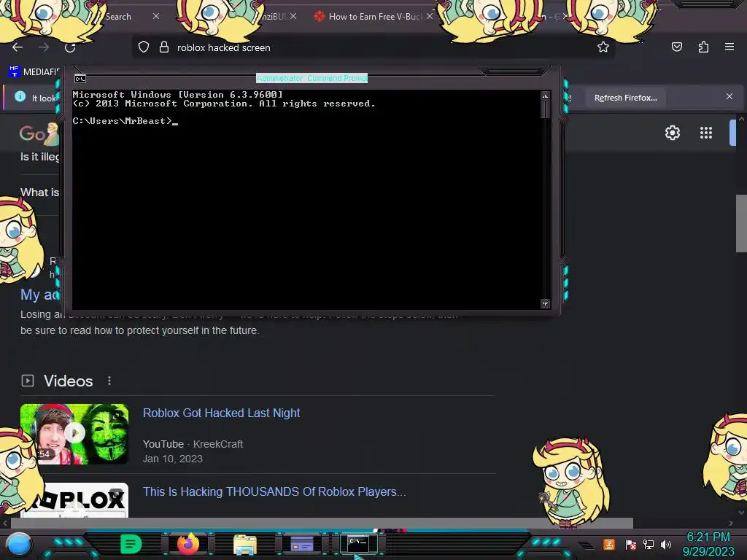Close the Search tab

(156, 16)
